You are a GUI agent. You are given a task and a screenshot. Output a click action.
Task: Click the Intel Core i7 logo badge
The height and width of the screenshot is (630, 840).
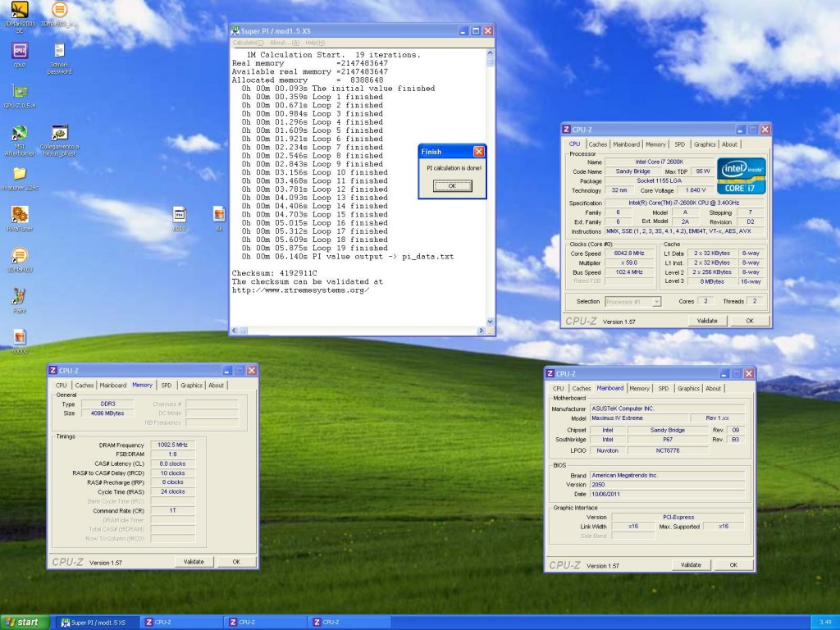click(742, 176)
